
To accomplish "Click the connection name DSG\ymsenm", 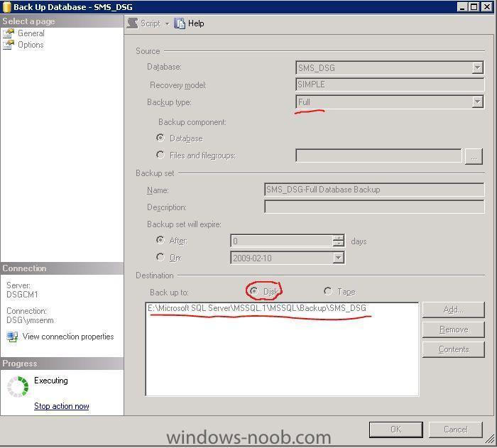I will [x=30, y=320].
